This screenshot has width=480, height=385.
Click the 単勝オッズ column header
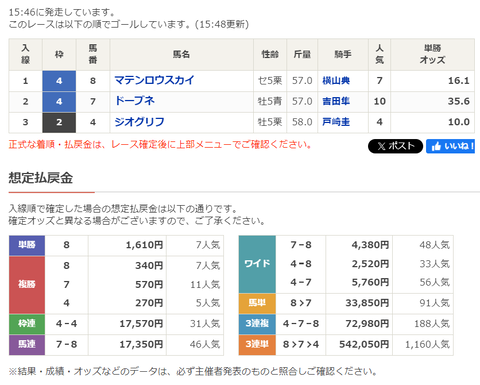point(432,54)
